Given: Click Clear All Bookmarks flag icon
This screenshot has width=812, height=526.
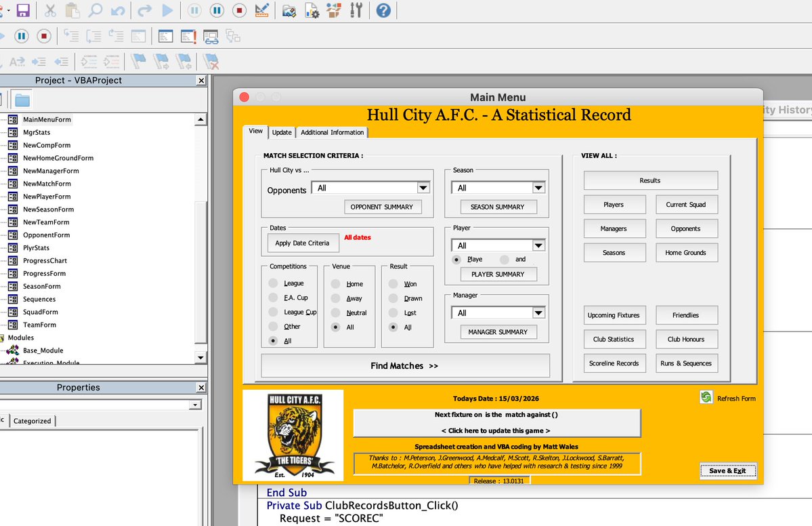Looking at the screenshot, I should (x=211, y=62).
